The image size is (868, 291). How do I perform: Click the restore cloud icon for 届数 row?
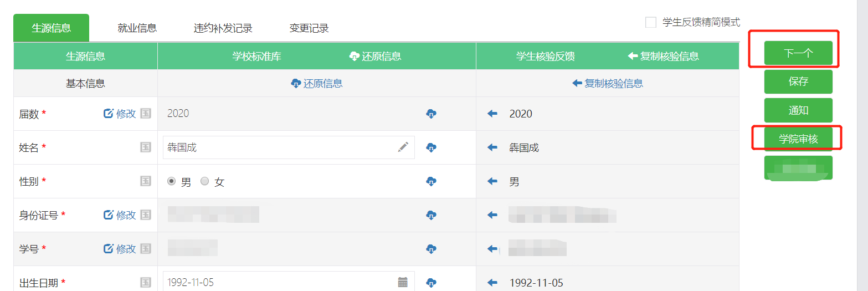point(432,114)
